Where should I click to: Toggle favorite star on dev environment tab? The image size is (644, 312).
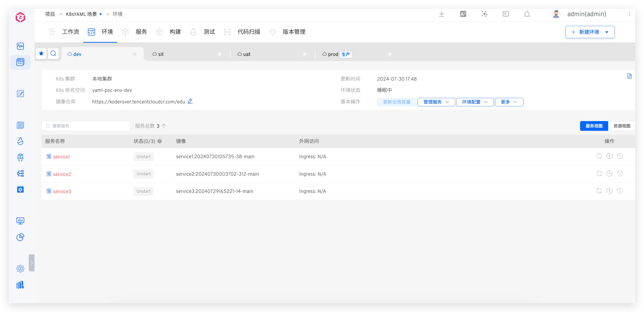tap(135, 54)
